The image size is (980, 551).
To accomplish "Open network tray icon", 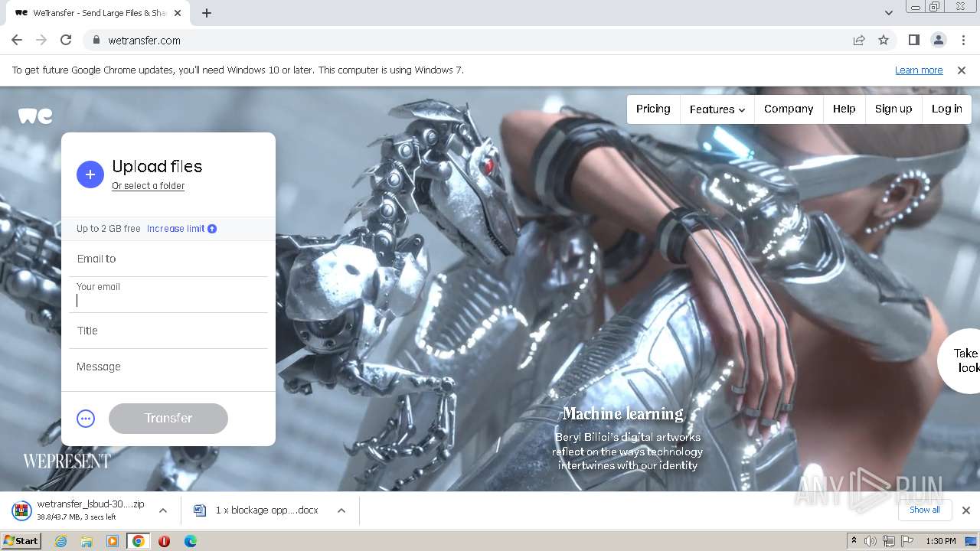I will [889, 541].
